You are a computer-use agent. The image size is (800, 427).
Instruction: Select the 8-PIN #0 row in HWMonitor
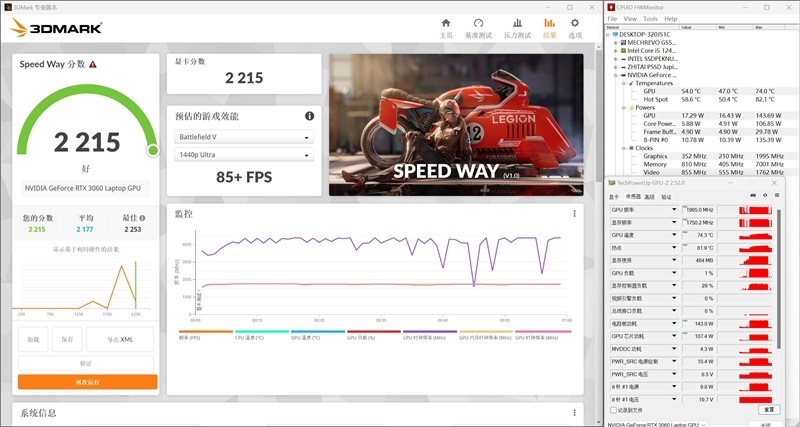click(x=701, y=140)
